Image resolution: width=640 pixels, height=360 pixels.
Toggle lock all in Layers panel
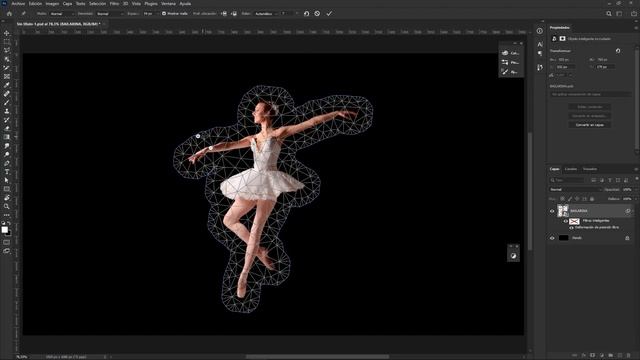[592, 199]
